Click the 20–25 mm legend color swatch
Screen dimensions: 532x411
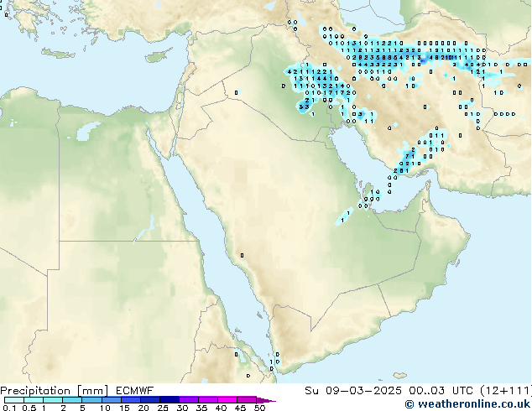tap(149, 400)
